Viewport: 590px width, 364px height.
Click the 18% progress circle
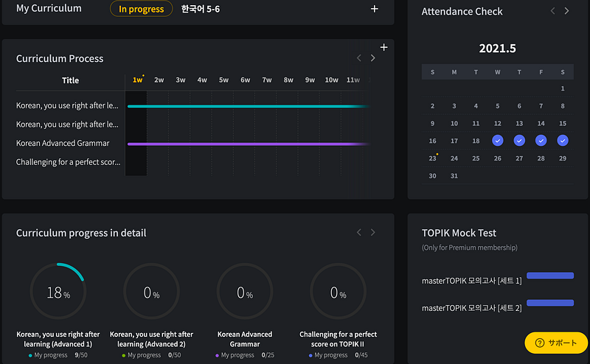pos(58,292)
